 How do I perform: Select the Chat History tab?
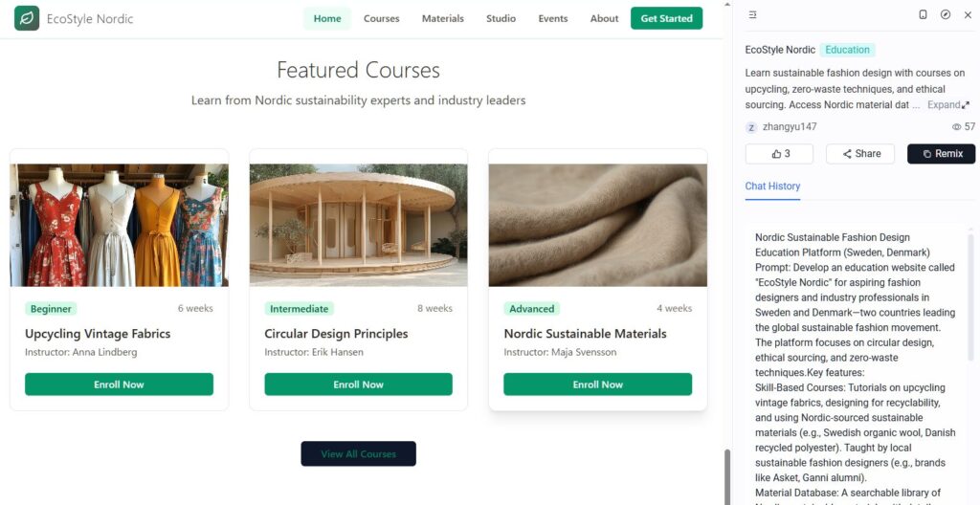point(772,187)
